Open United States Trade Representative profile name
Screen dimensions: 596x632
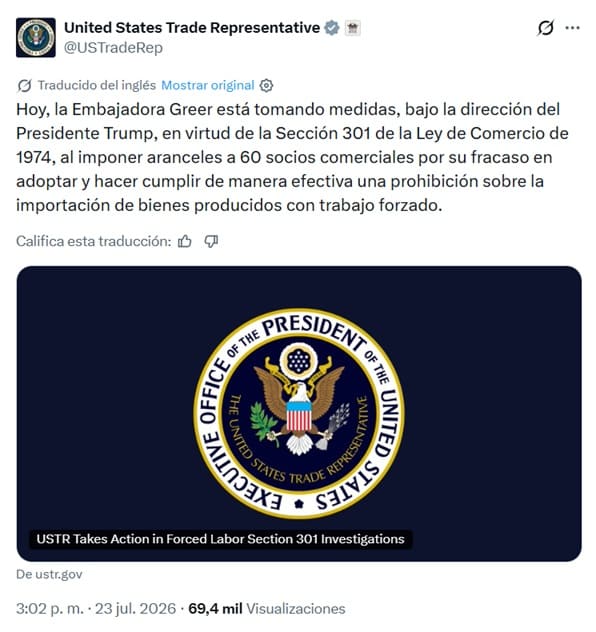[192, 28]
